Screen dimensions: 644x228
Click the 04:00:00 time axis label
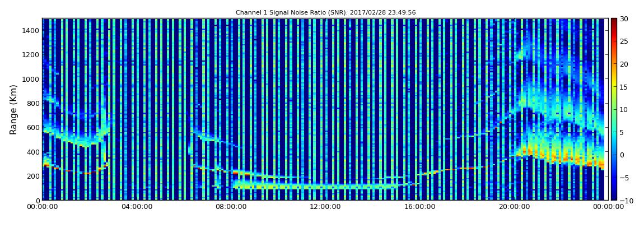click(x=136, y=207)
